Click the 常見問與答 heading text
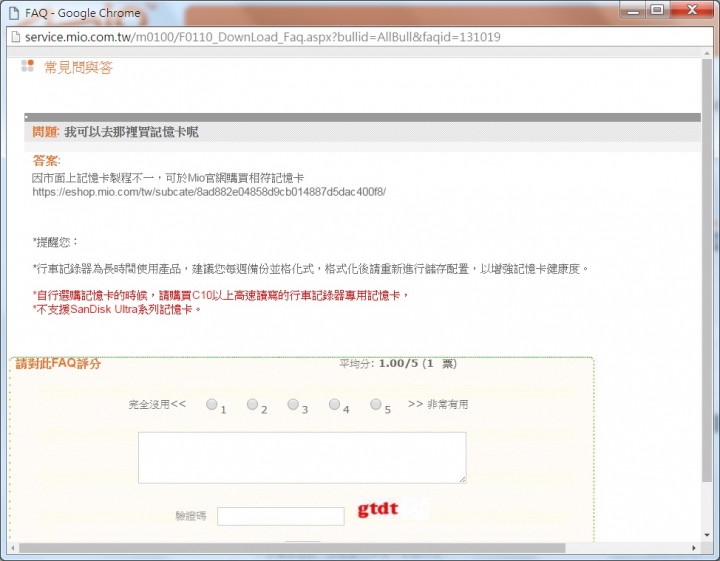 click(x=78, y=67)
